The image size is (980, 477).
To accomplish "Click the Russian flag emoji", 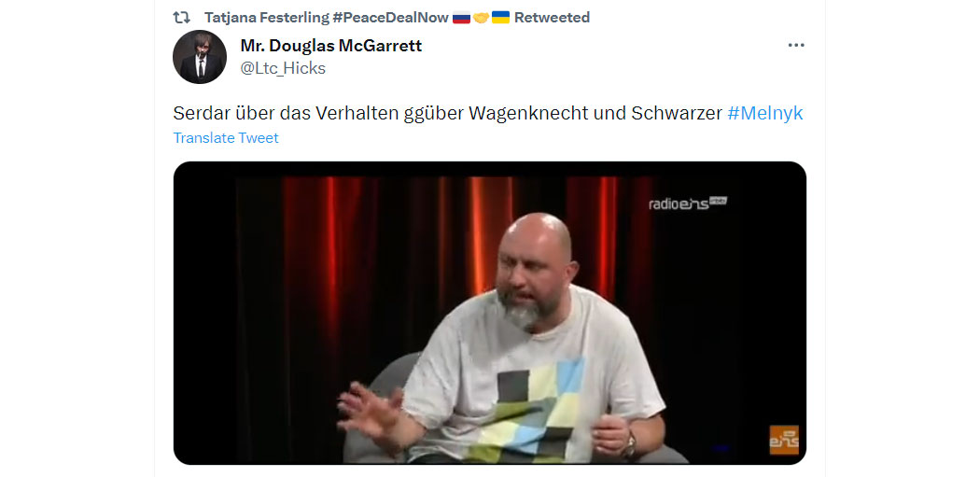I will pyautogui.click(x=461, y=18).
